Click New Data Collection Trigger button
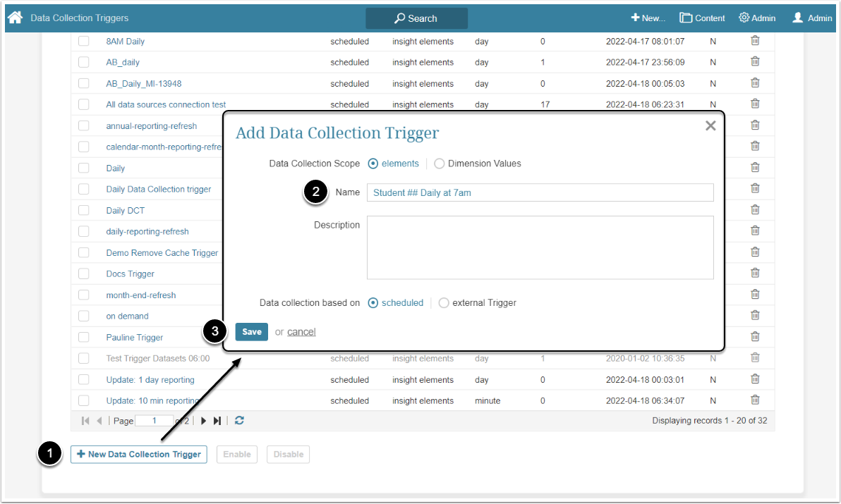This screenshot has width=841, height=504. pyautogui.click(x=139, y=455)
